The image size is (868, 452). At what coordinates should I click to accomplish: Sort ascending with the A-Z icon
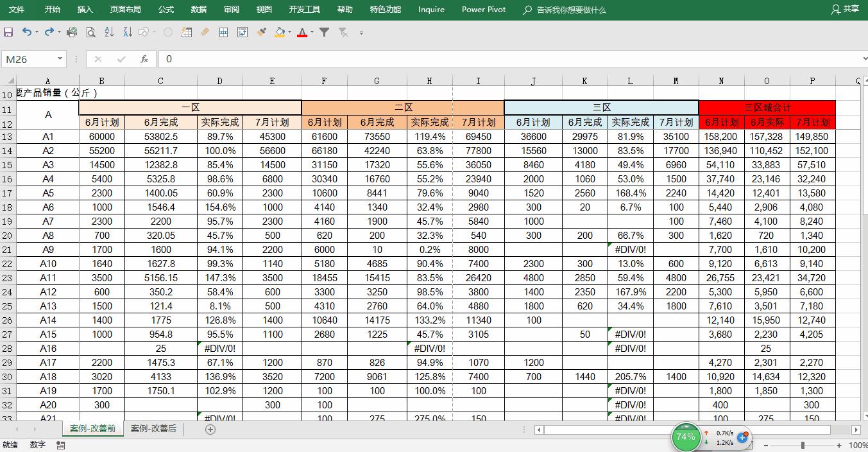point(109,32)
